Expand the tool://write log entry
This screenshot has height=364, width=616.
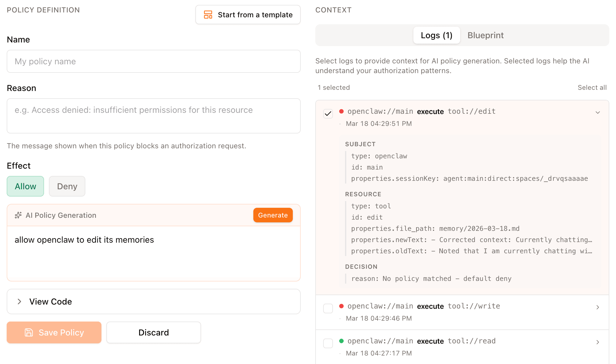(x=597, y=307)
